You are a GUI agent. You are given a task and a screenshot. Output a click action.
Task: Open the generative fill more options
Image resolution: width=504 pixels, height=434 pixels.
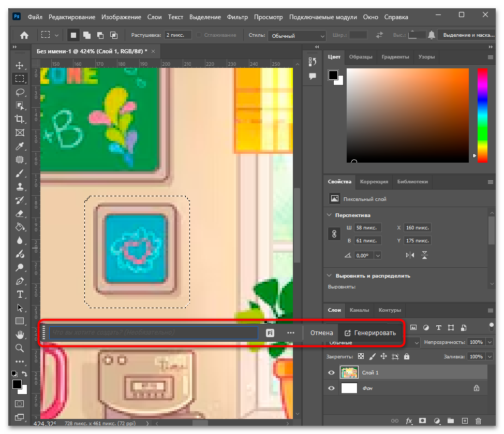click(x=291, y=333)
